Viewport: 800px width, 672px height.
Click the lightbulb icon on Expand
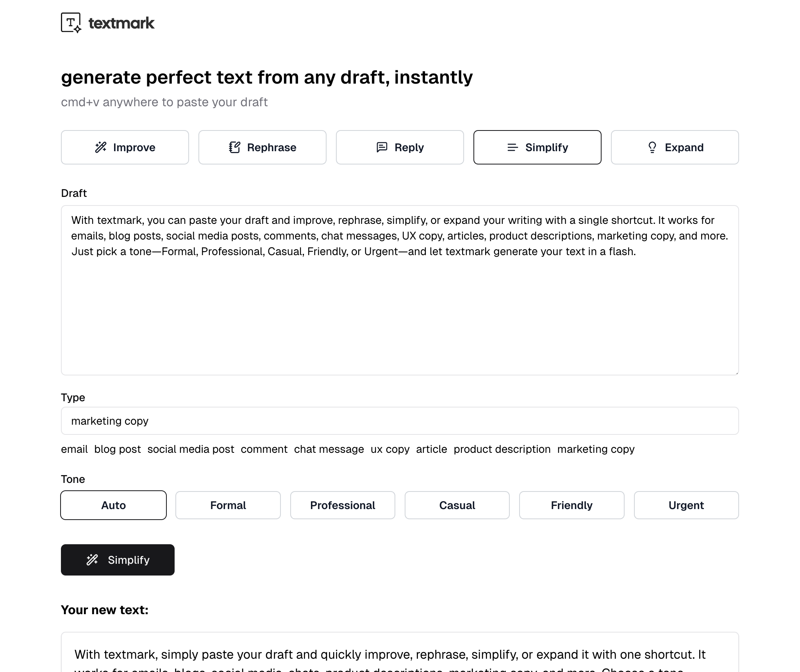(x=652, y=147)
